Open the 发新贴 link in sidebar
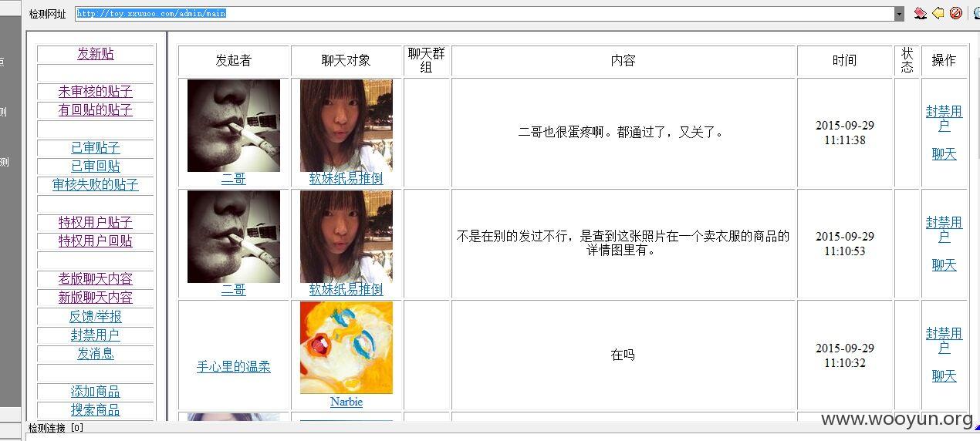Image resolution: width=980 pixels, height=441 pixels. point(96,54)
